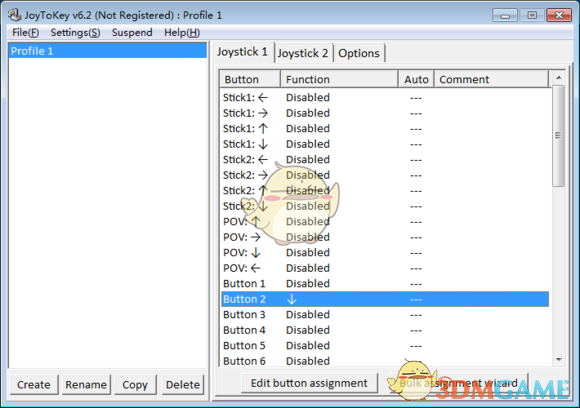Click the scrollbar down arrow
580x408 pixels.
(559, 360)
